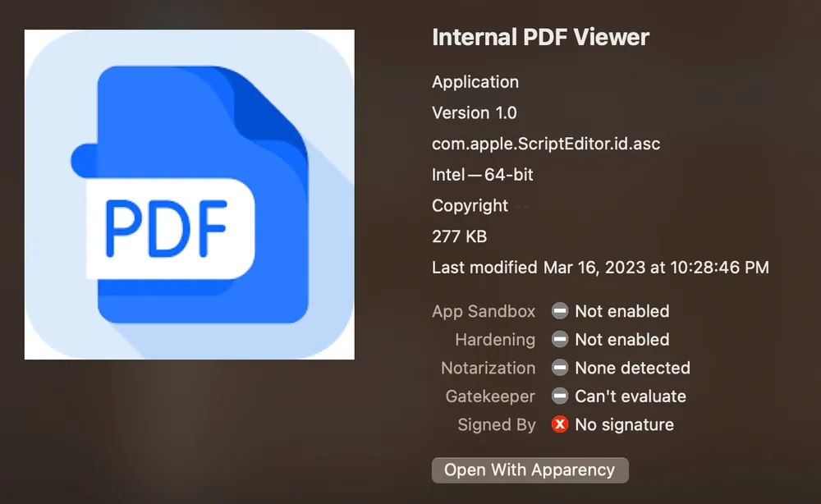Image resolution: width=821 pixels, height=504 pixels.
Task: Click the com.apple.ScriptEditor.id.asc bundle identifier
Action: tap(544, 144)
